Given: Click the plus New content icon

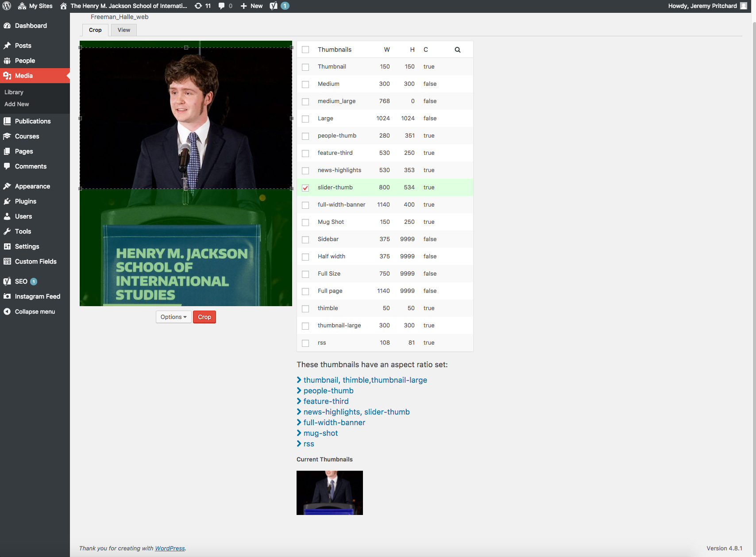Looking at the screenshot, I should [243, 6].
